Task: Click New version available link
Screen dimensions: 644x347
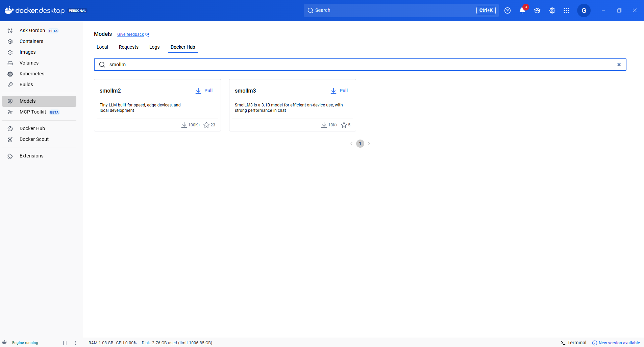Action: click(x=616, y=343)
